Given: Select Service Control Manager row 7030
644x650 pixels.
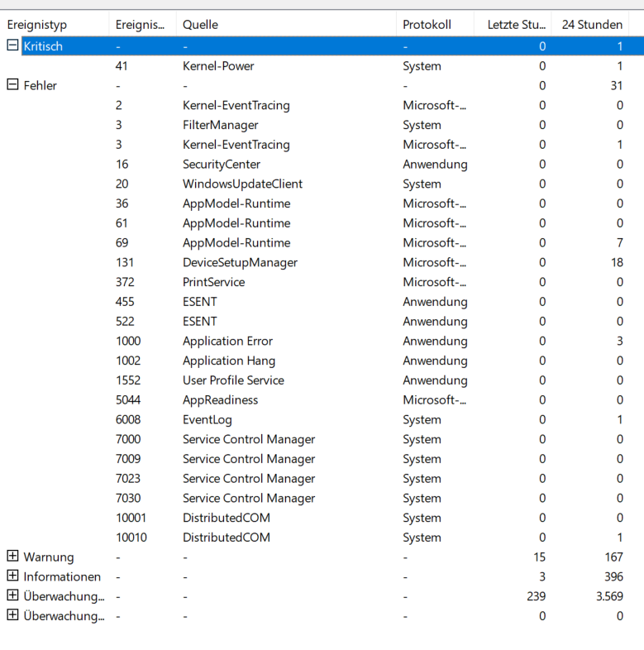Looking at the screenshot, I should coord(322,498).
